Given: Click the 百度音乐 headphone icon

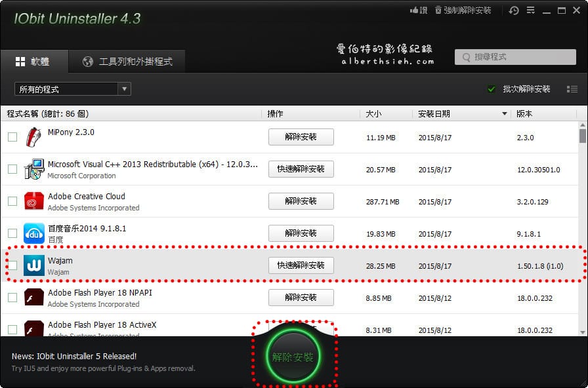Looking at the screenshot, I should coord(33,233).
